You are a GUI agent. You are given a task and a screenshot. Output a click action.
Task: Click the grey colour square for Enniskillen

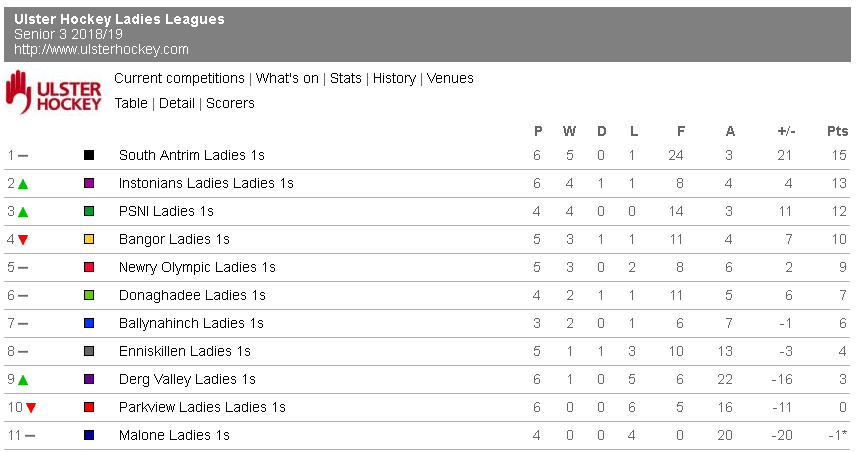[89, 351]
